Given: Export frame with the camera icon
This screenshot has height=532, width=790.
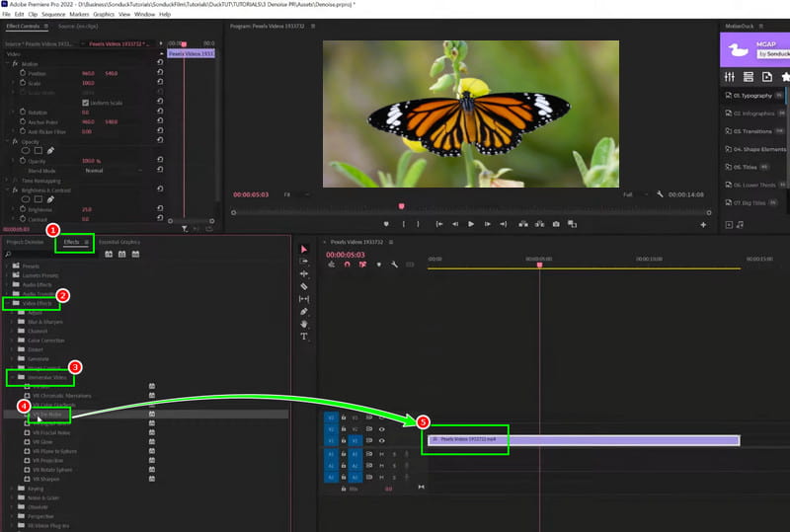Looking at the screenshot, I should click(556, 224).
